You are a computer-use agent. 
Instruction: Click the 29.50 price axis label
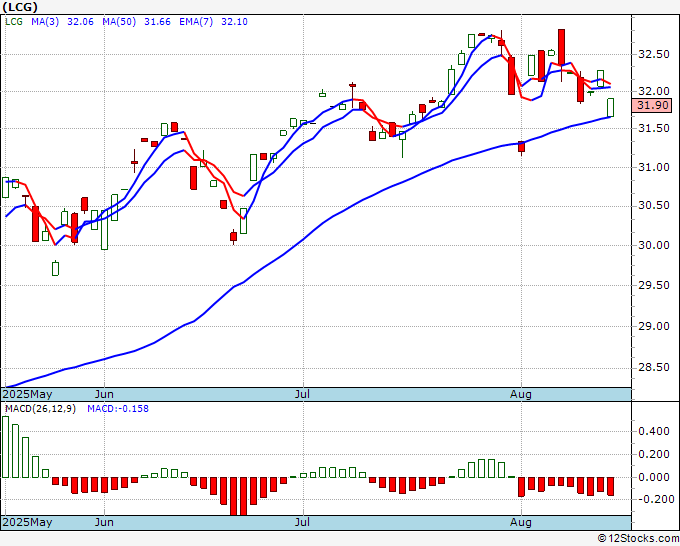(654, 285)
